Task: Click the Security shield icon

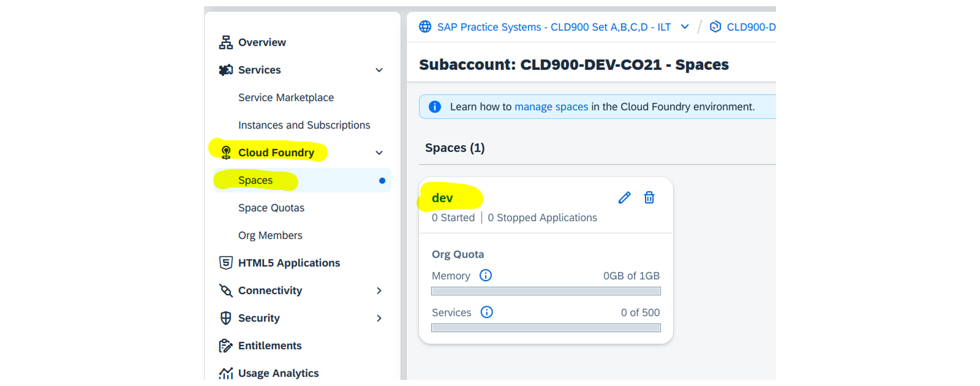Action: point(226,318)
